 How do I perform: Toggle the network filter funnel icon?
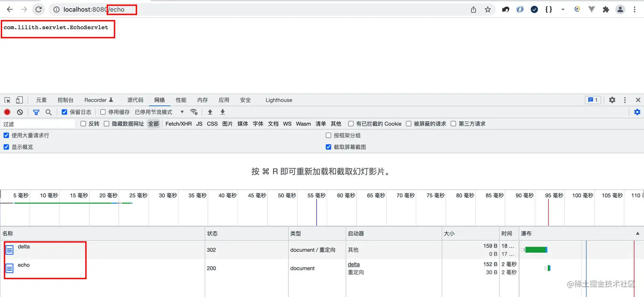pos(36,112)
